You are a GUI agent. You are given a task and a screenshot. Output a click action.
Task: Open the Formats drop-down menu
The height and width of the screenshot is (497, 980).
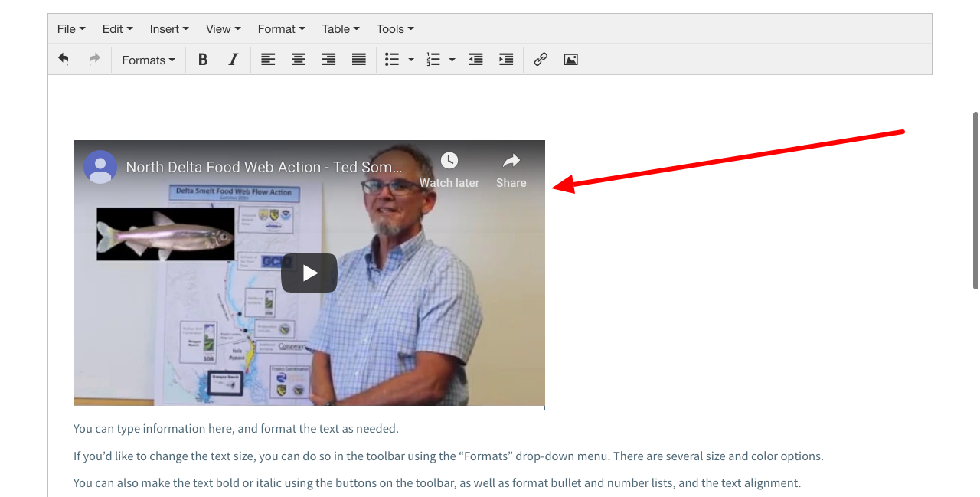click(x=149, y=60)
